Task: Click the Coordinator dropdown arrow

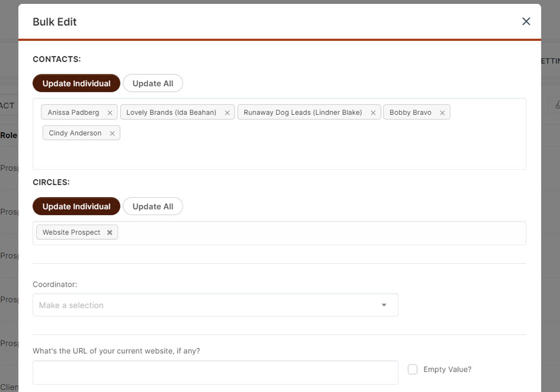Action: pyautogui.click(x=384, y=305)
